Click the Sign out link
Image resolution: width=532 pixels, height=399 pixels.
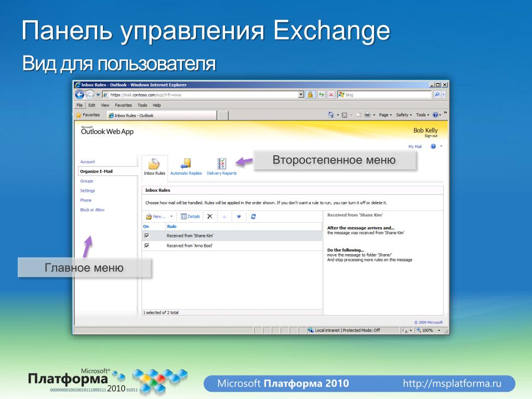pyautogui.click(x=431, y=136)
